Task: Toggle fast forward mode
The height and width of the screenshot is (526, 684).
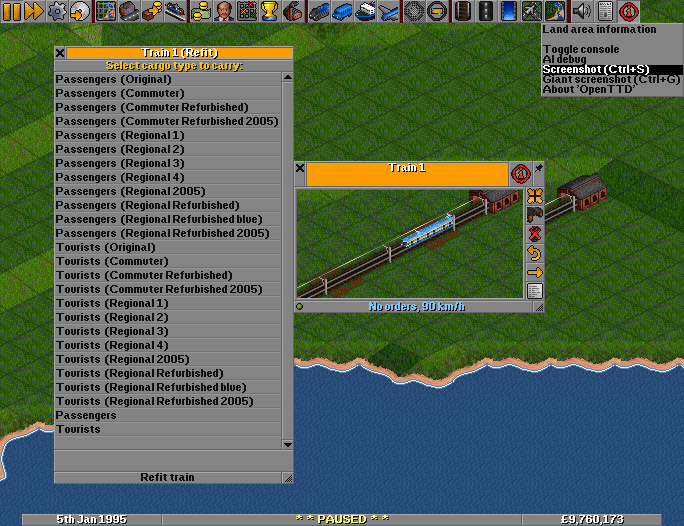Action: (x=34, y=11)
